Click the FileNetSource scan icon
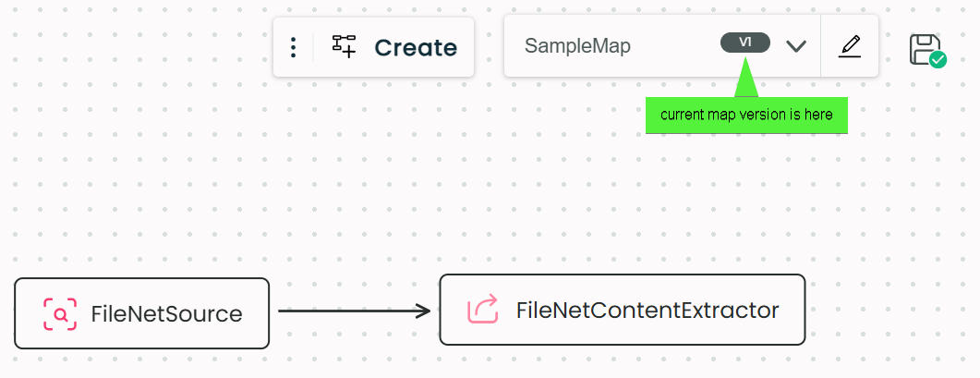The width and height of the screenshot is (980, 378). coord(60,314)
